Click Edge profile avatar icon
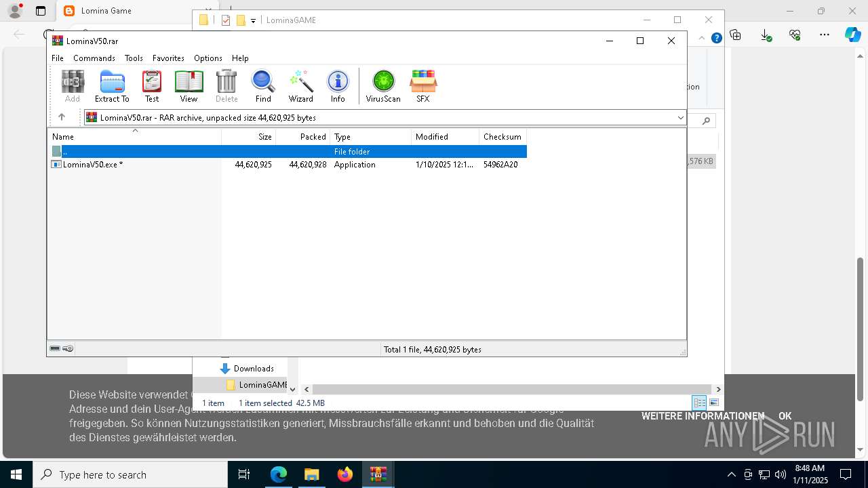 click(x=15, y=11)
